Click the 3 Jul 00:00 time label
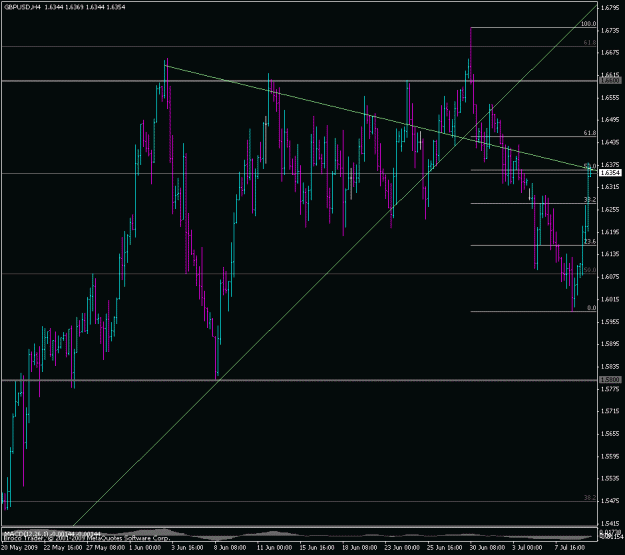Image resolution: width=625 pixels, height=555 pixels. 527,547
